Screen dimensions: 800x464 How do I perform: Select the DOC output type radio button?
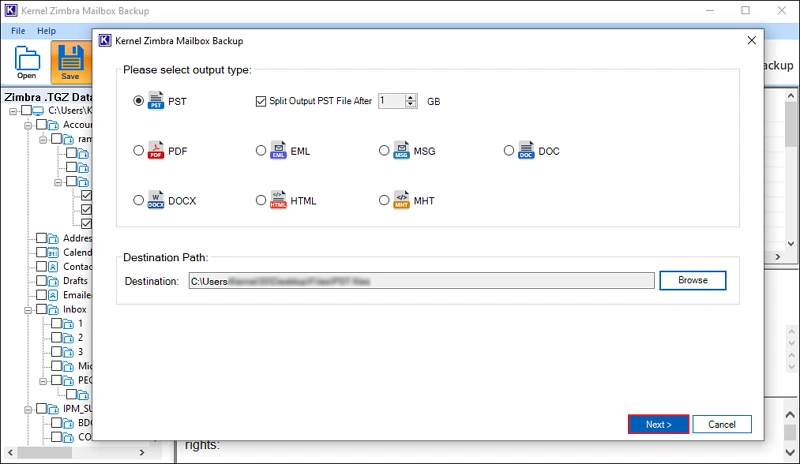pos(509,151)
